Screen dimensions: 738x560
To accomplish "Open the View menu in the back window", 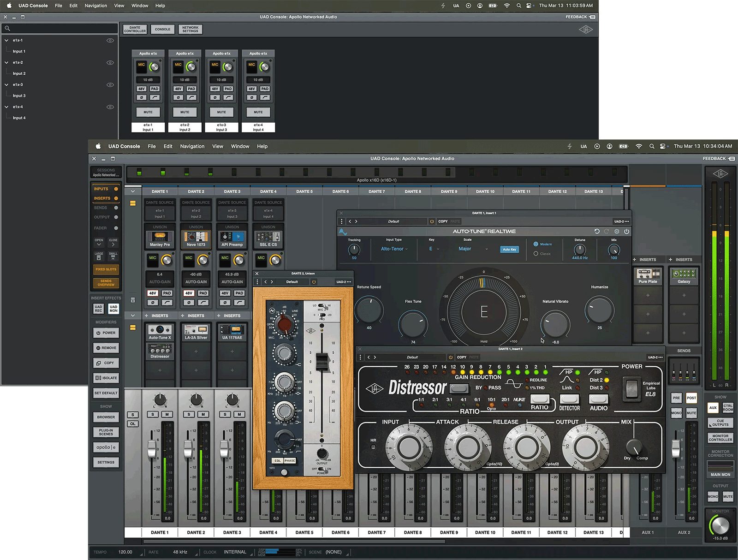I will coord(119,6).
